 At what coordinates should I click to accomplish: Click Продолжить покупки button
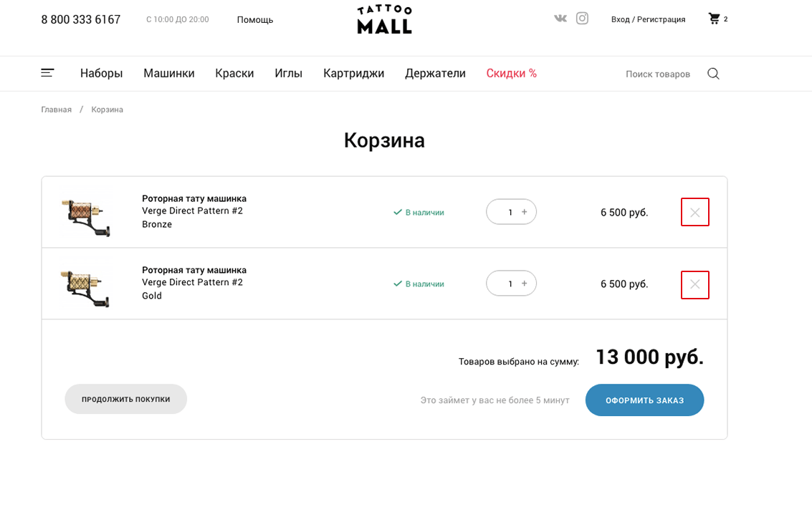coord(125,399)
